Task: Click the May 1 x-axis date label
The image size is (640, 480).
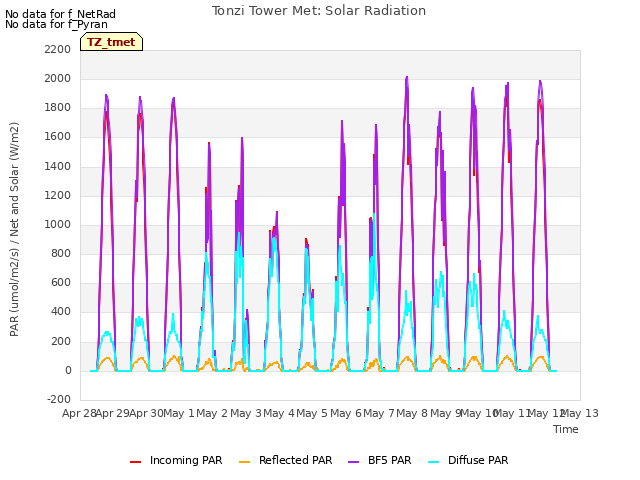Action: pos(179,413)
